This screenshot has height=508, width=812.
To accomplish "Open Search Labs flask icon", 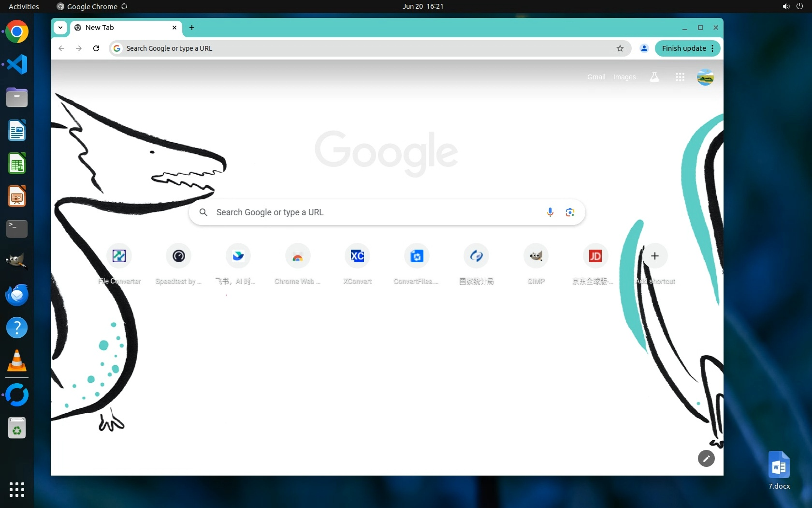I will click(x=654, y=77).
